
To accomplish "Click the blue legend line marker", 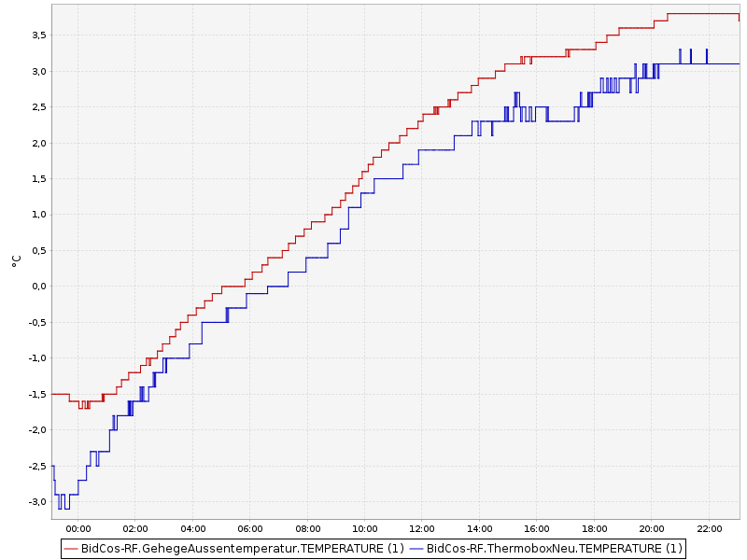I will point(416,548).
